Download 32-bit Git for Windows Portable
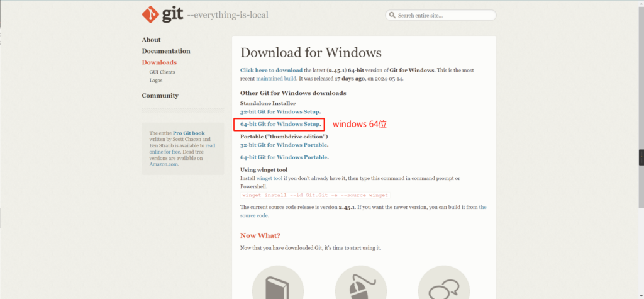The height and width of the screenshot is (299, 644). (x=284, y=145)
